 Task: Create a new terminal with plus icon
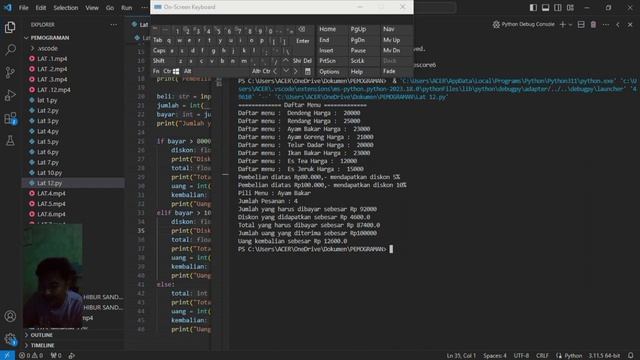562,24
